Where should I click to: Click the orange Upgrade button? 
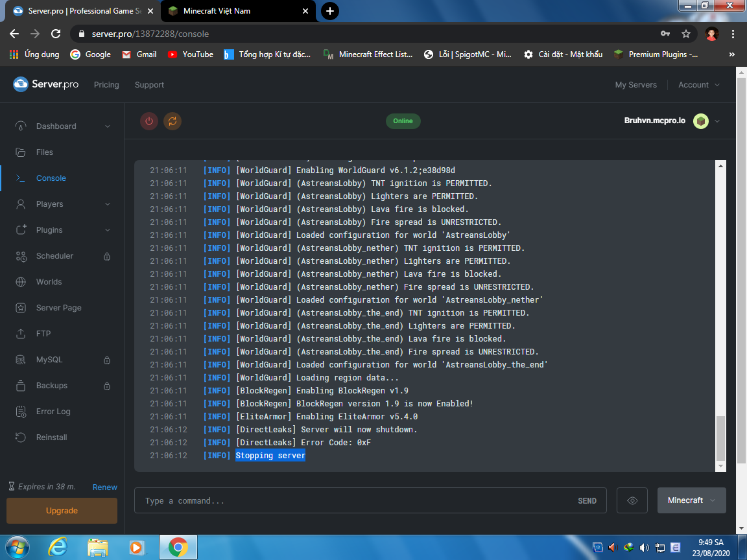point(62,511)
